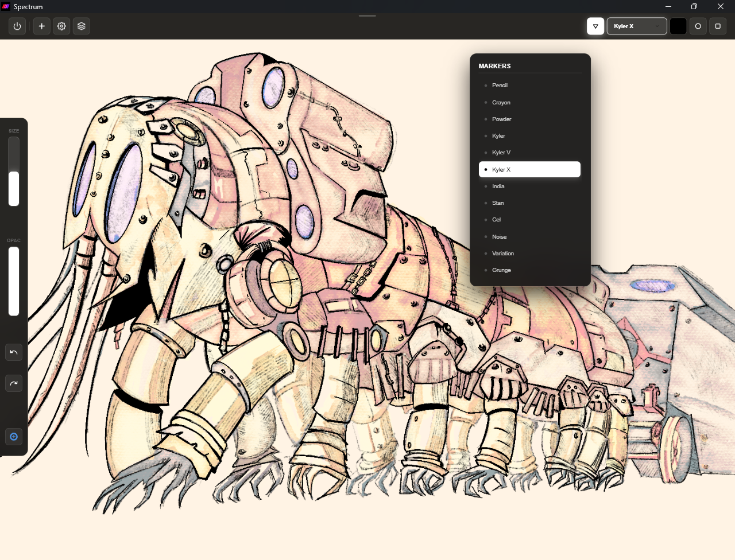This screenshot has width=735, height=560.
Task: Select the highlighted Kyler X marker
Action: [529, 170]
